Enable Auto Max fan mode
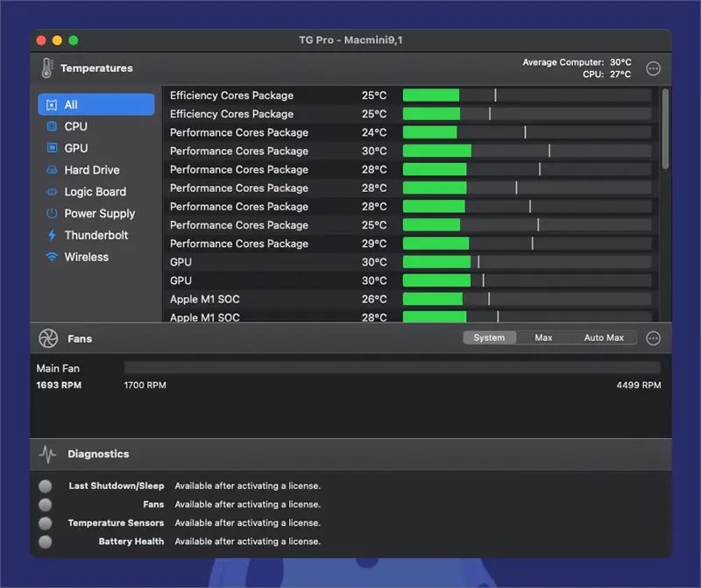The height and width of the screenshot is (588, 701). click(x=604, y=337)
